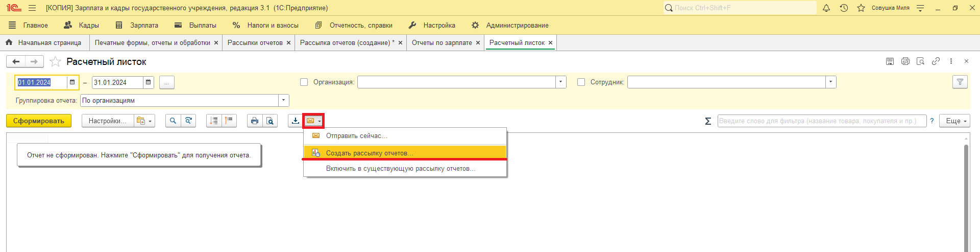Click the Сформировать button

39,121
